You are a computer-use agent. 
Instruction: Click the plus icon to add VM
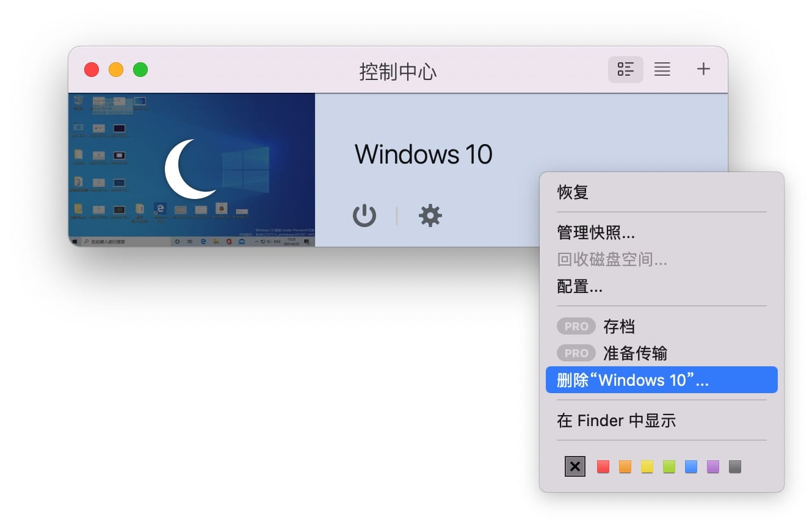703,70
